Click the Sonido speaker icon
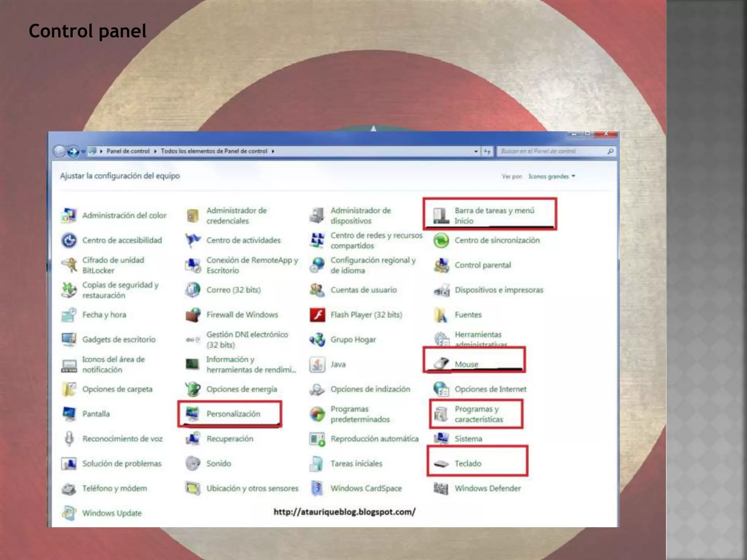Viewport: 747px width, 560px height. point(193,463)
